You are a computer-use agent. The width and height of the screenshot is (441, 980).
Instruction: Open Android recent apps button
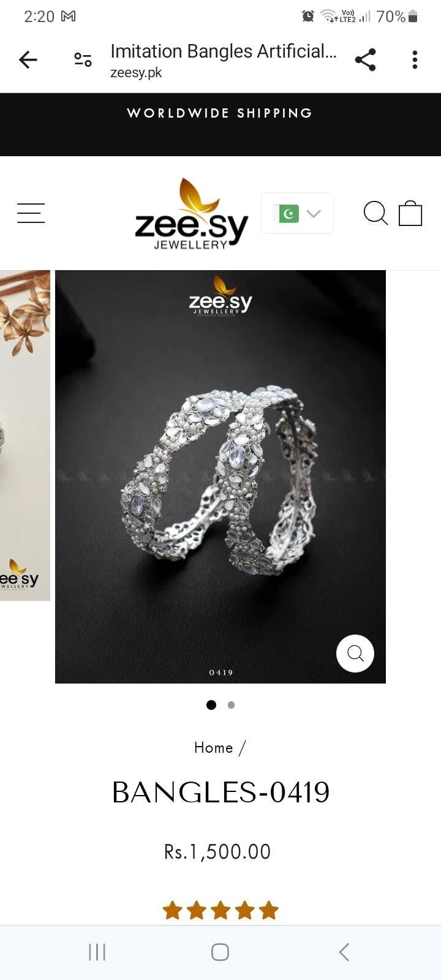pos(97,952)
